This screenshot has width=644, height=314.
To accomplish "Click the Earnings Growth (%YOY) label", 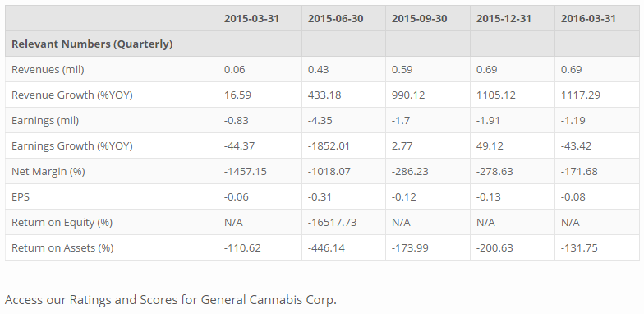I will click(72, 146).
